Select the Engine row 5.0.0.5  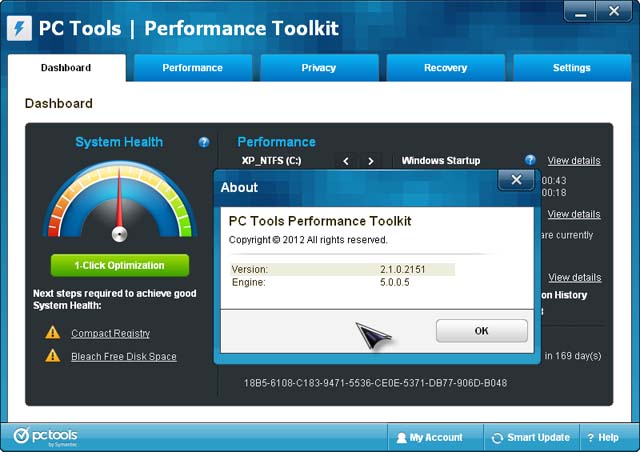(x=342, y=282)
